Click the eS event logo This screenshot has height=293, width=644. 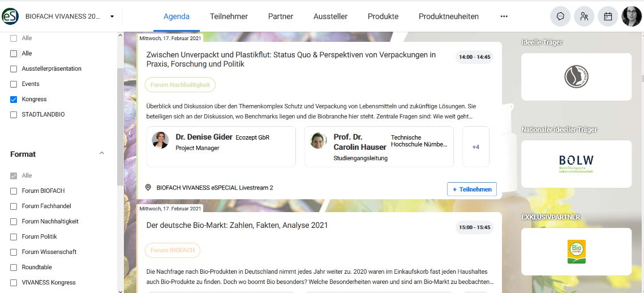click(10, 16)
